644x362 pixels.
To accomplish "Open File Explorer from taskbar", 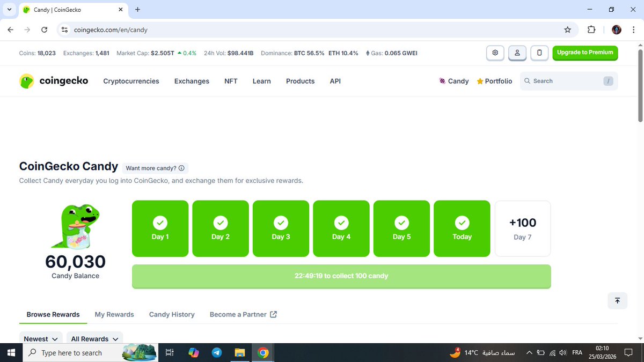I will (x=240, y=352).
